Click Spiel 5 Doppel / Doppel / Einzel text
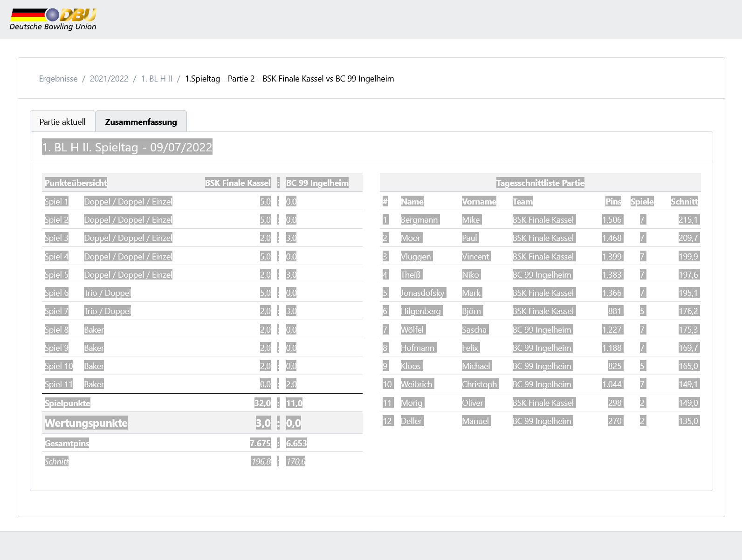Image resolution: width=742 pixels, height=560 pixels. coord(128,274)
